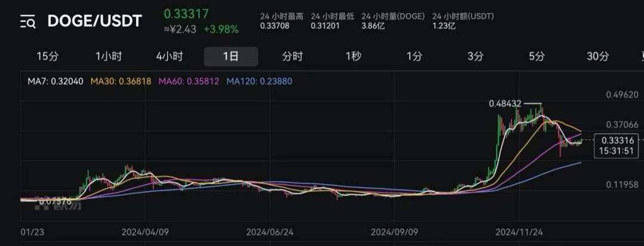Screen dimensions: 644x246
Task: Click the 24 小时额(USDT) value 1.23亿
Action: pyautogui.click(x=444, y=26)
